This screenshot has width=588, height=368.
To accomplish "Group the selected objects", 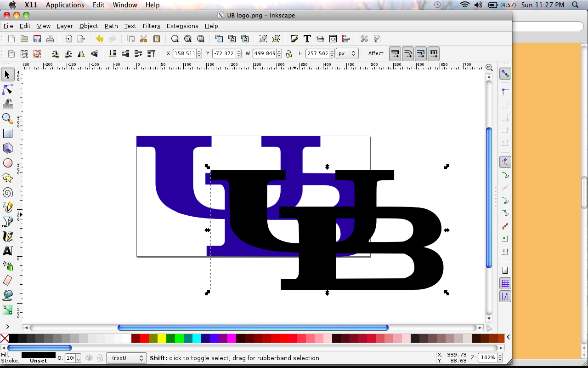I will [x=263, y=39].
